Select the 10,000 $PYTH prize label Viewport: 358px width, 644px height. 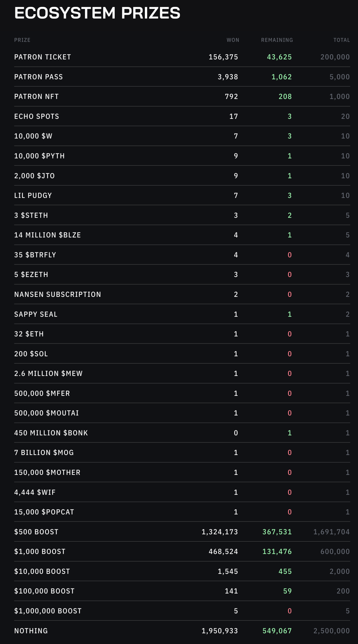coord(39,156)
